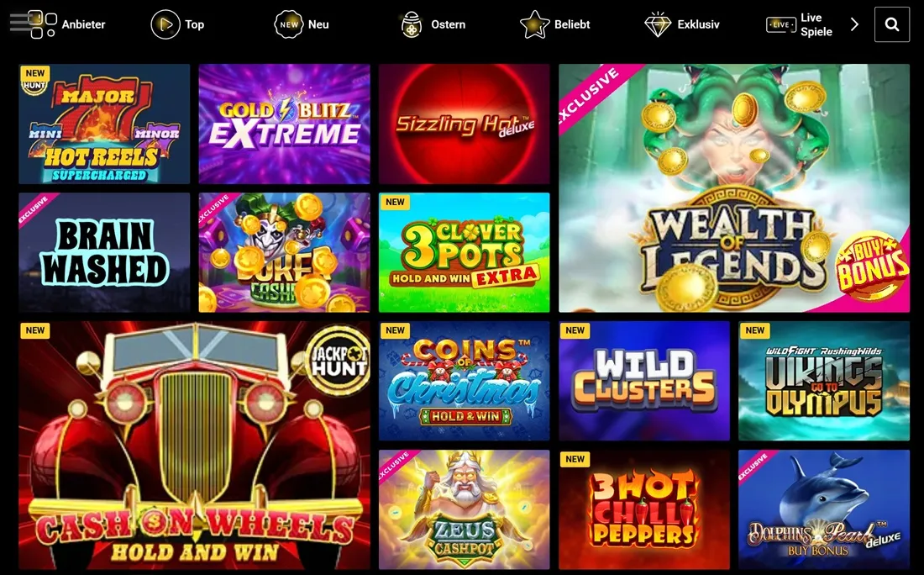This screenshot has height=575, width=924.
Task: Open 3 Clover Pots Extra game
Action: (x=464, y=252)
